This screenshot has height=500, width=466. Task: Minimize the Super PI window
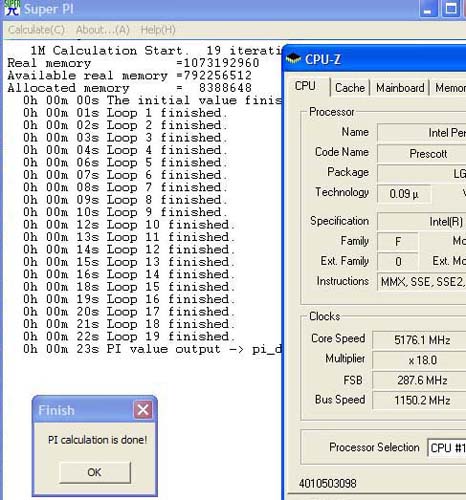[428, 9]
